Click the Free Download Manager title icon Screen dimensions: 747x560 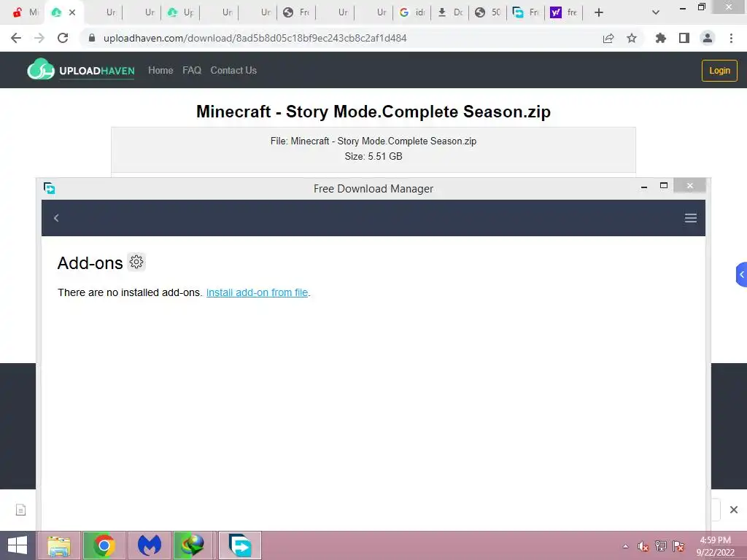(x=49, y=188)
